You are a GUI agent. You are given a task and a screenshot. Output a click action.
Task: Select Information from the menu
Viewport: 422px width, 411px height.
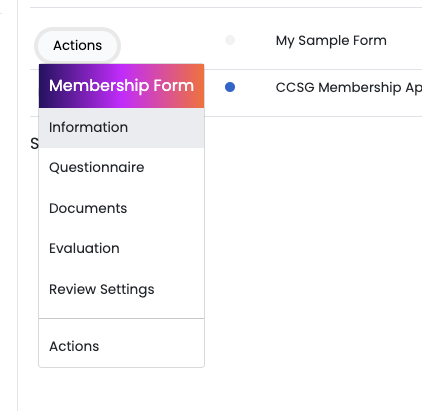121,128
